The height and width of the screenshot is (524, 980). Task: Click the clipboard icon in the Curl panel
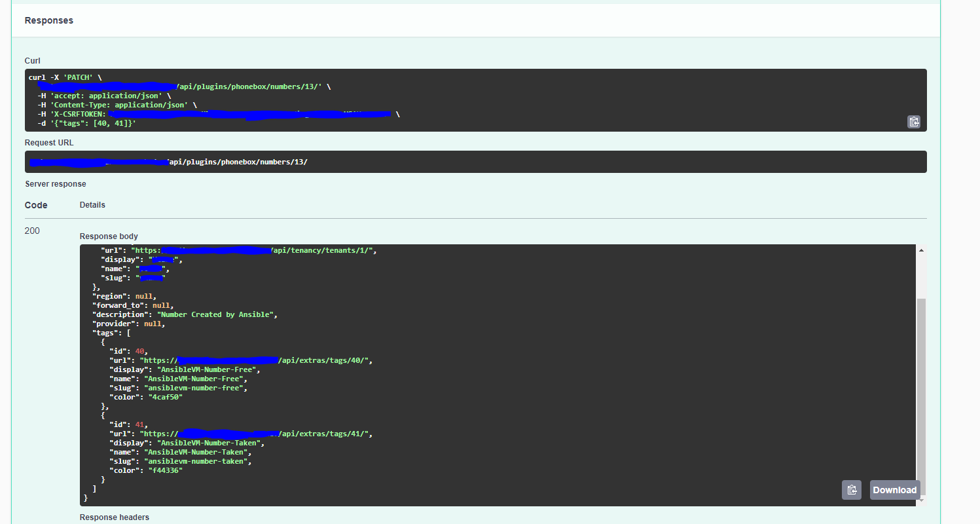pos(914,122)
